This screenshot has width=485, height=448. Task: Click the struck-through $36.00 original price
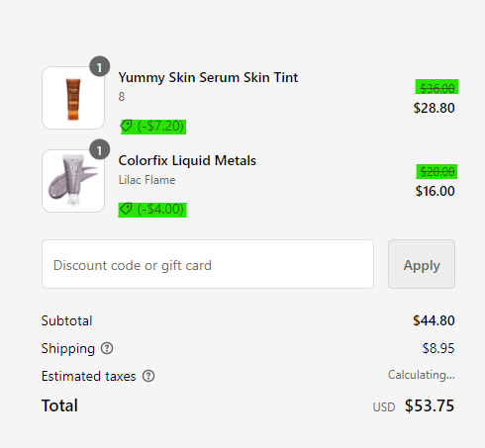(x=437, y=88)
